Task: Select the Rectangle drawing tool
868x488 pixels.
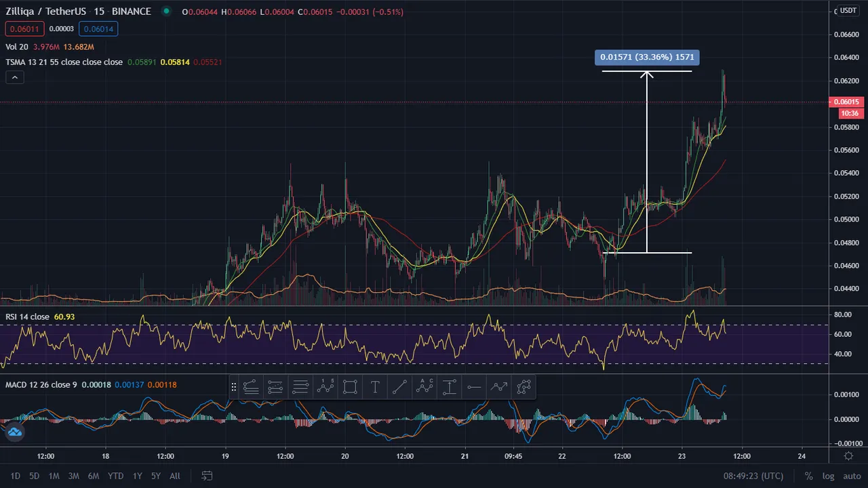Action: click(x=350, y=387)
